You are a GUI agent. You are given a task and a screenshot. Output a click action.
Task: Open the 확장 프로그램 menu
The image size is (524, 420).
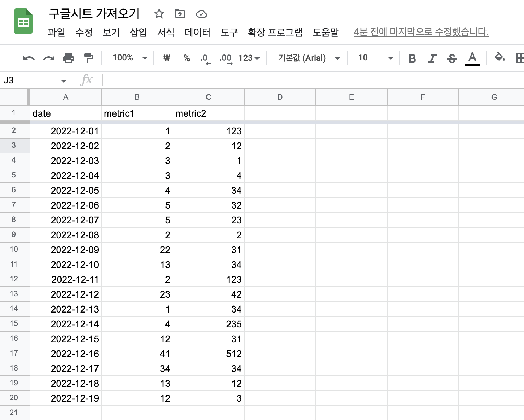point(275,33)
